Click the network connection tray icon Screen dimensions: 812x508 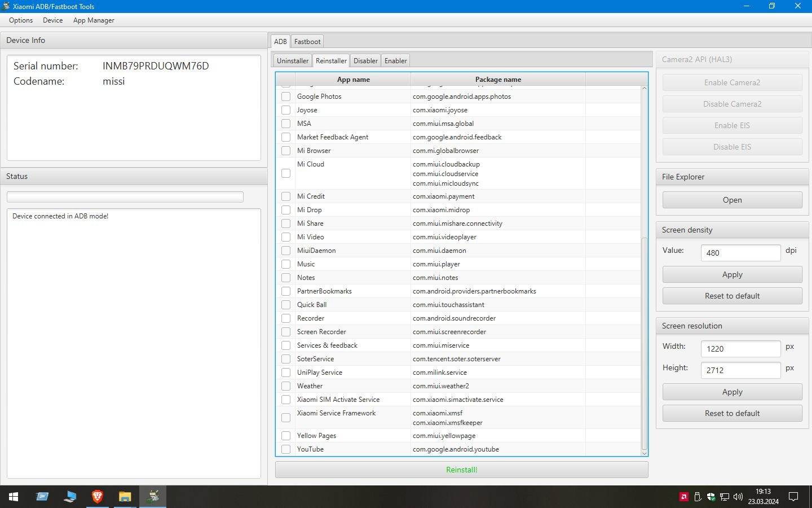click(725, 497)
